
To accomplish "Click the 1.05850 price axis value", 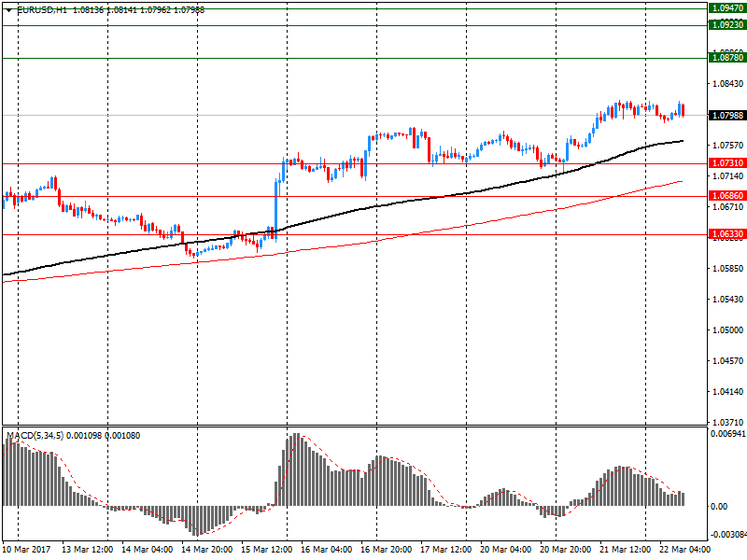I will (x=727, y=269).
